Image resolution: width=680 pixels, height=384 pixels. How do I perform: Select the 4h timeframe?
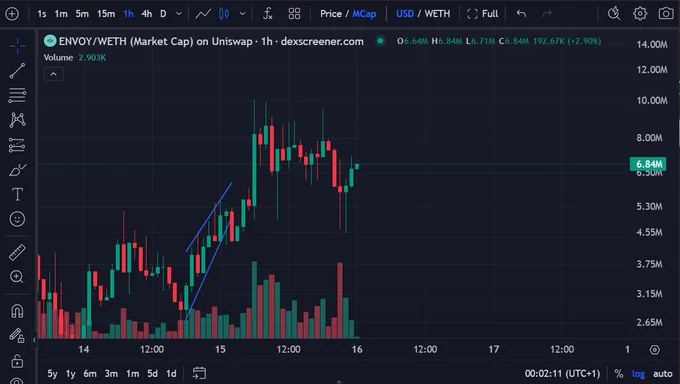(x=147, y=14)
